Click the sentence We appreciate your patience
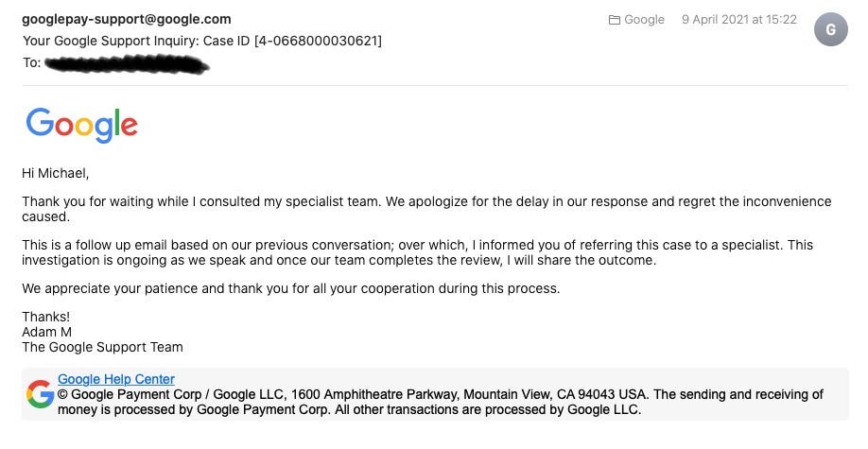868x449 pixels. tap(290, 288)
